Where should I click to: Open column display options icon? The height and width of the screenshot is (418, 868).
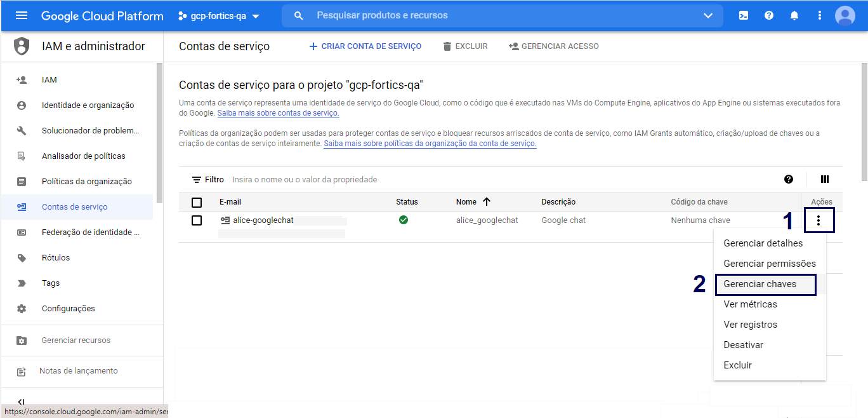click(825, 179)
